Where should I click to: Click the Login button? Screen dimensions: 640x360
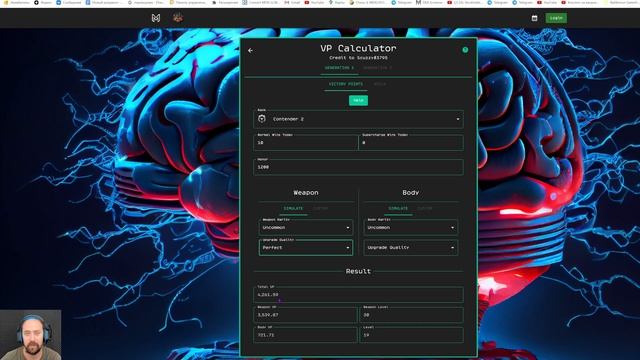pyautogui.click(x=556, y=18)
